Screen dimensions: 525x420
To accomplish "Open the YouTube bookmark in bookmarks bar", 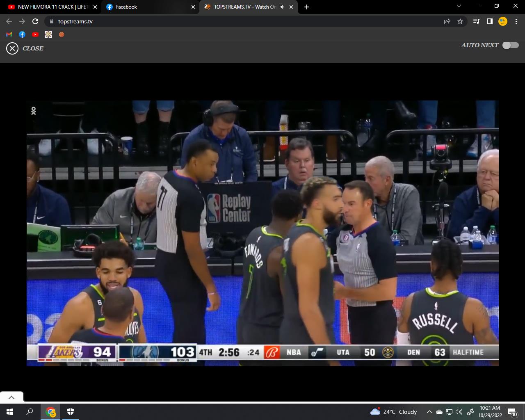I will click(x=35, y=34).
